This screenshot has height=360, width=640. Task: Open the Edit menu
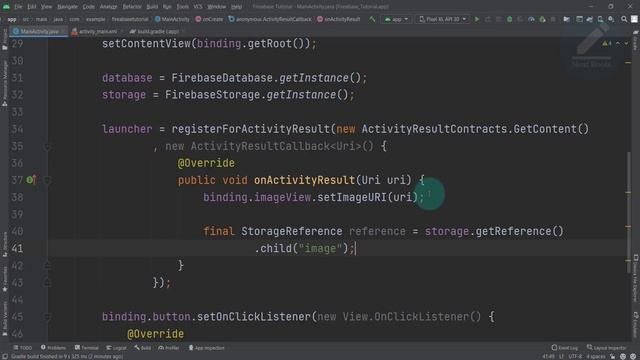(32, 7)
